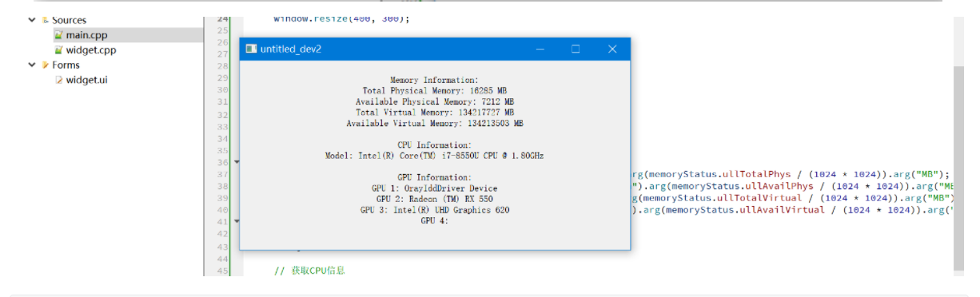
Task: Select the Sources node label
Action: pos(70,20)
